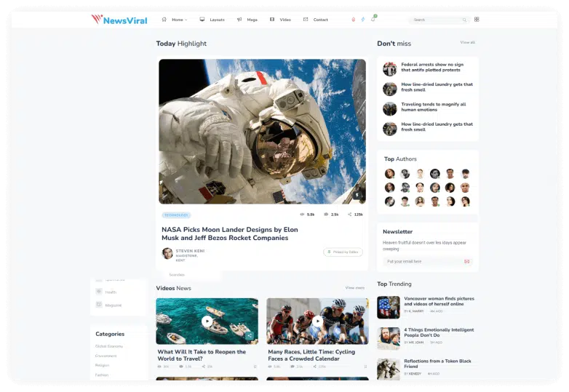The width and height of the screenshot is (569, 392).
Task: Click 'BY KENEDY' byline in Top Trending
Action: (x=413, y=374)
